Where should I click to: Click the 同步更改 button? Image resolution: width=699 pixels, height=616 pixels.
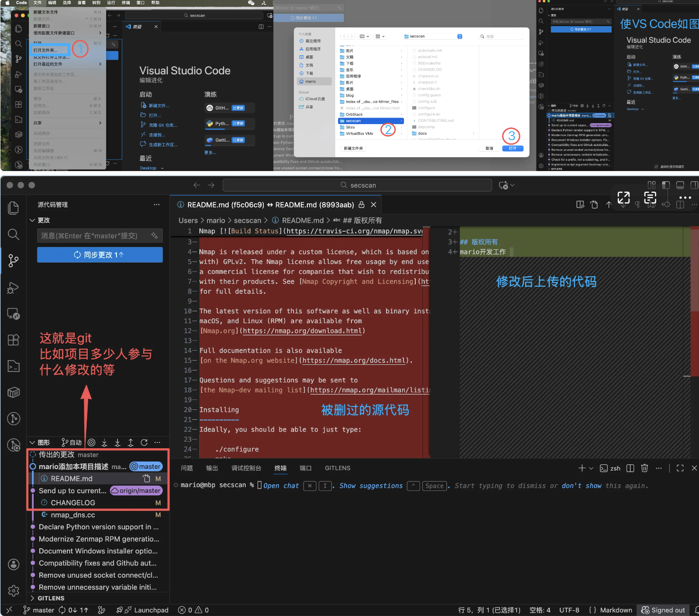tap(100, 255)
